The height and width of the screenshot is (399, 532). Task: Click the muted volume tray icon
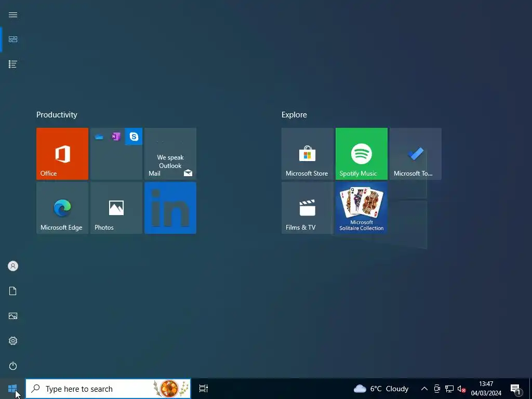(x=461, y=389)
